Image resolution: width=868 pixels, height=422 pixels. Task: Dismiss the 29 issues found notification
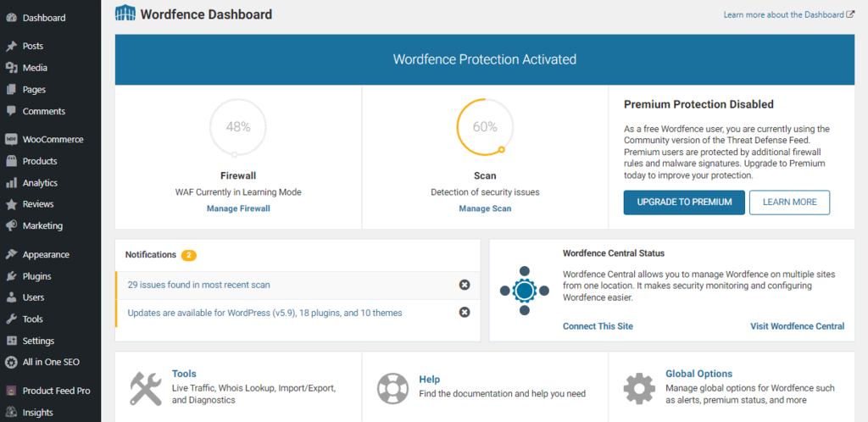tap(465, 285)
